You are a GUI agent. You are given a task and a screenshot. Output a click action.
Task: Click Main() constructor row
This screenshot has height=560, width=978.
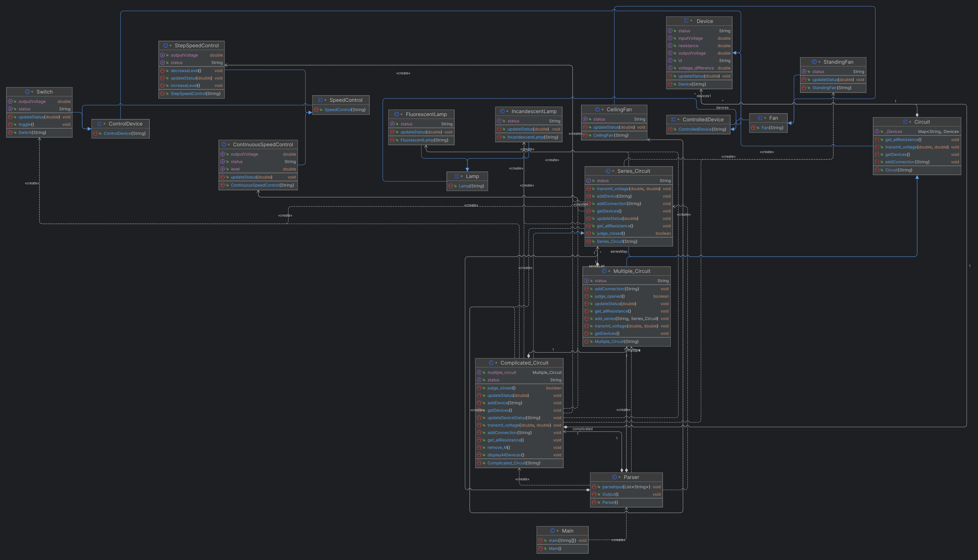point(562,549)
